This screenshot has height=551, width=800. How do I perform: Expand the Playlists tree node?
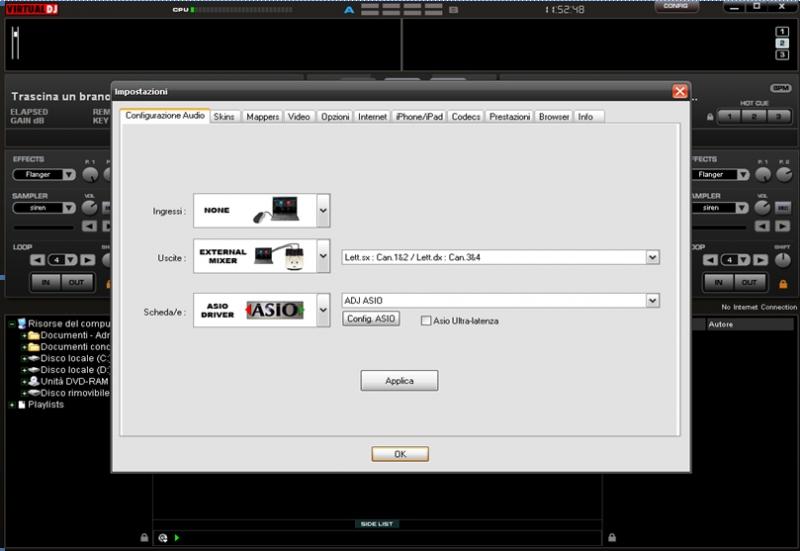(x=12, y=405)
